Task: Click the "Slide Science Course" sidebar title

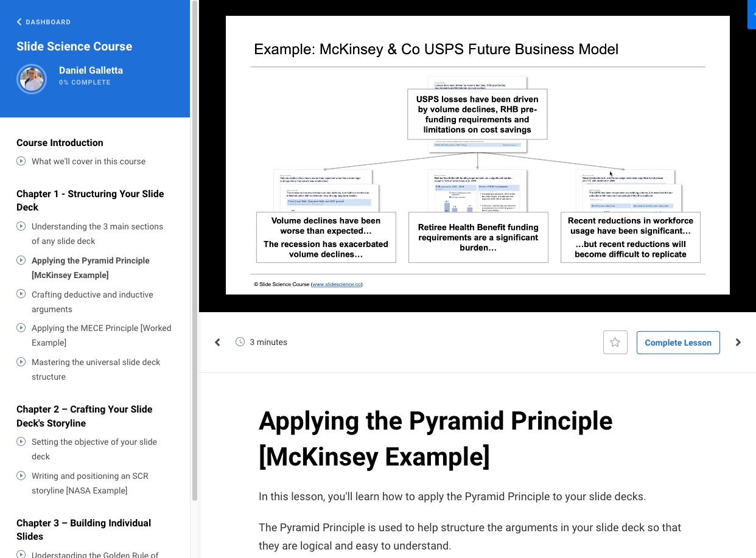Action: pyautogui.click(x=74, y=46)
